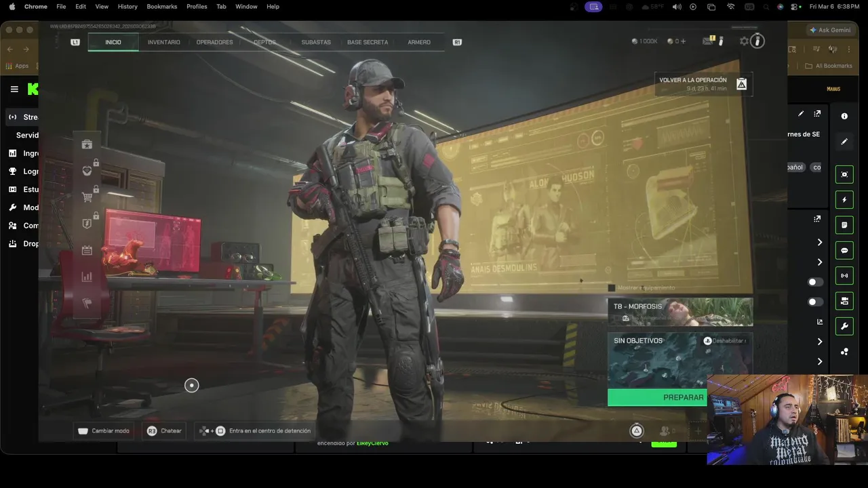Click the macOS volume icon in menu bar

676,6
